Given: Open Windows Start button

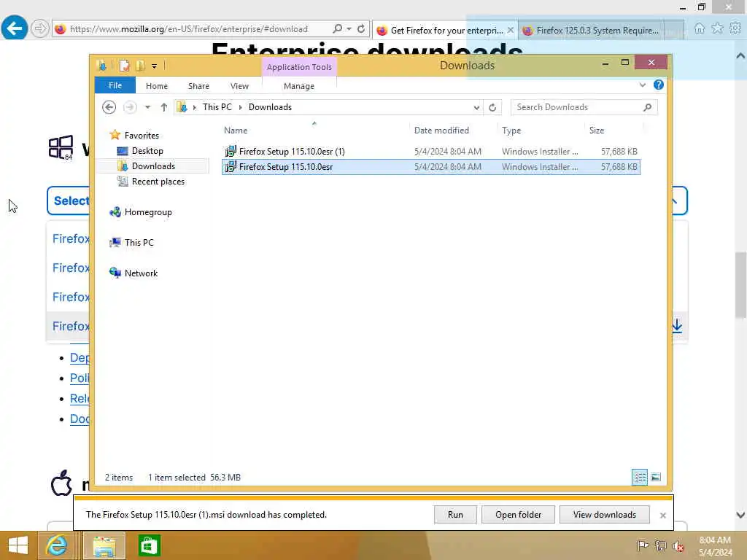Looking at the screenshot, I should 18,545.
